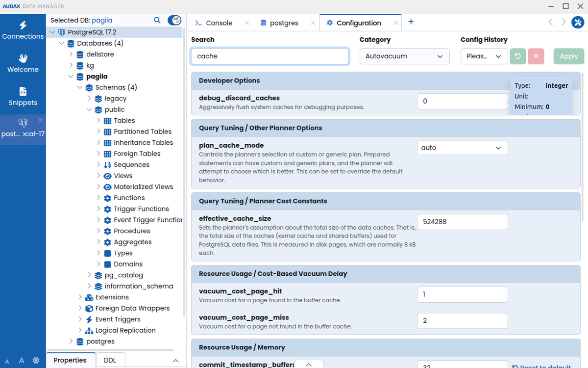Click the Event Triggers lightning icon
588x368 pixels.
click(x=89, y=319)
